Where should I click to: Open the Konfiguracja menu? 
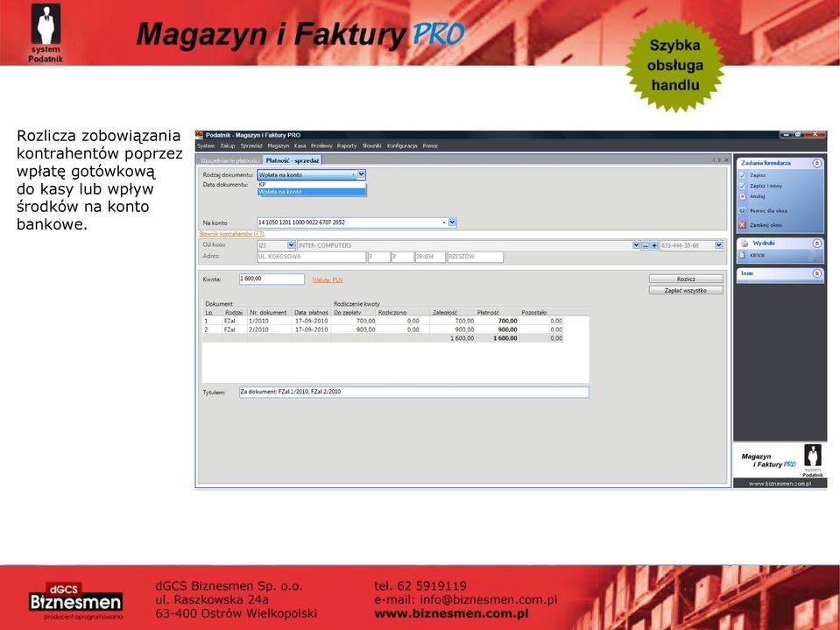402,145
